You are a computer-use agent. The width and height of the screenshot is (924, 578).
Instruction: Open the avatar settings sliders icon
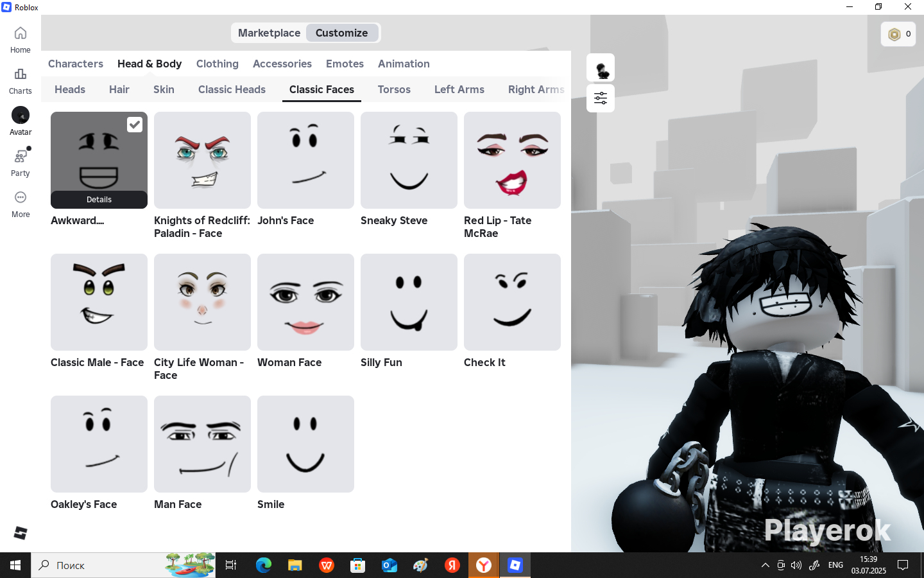point(601,98)
